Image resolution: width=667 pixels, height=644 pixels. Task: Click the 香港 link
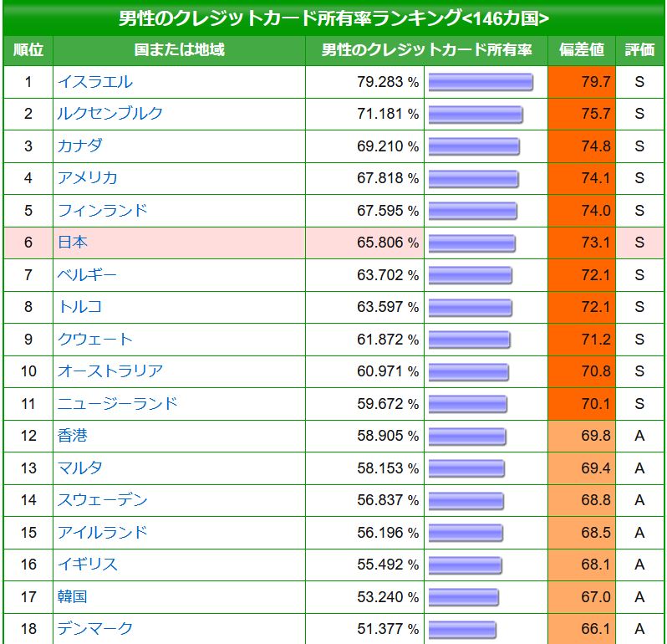tap(72, 436)
